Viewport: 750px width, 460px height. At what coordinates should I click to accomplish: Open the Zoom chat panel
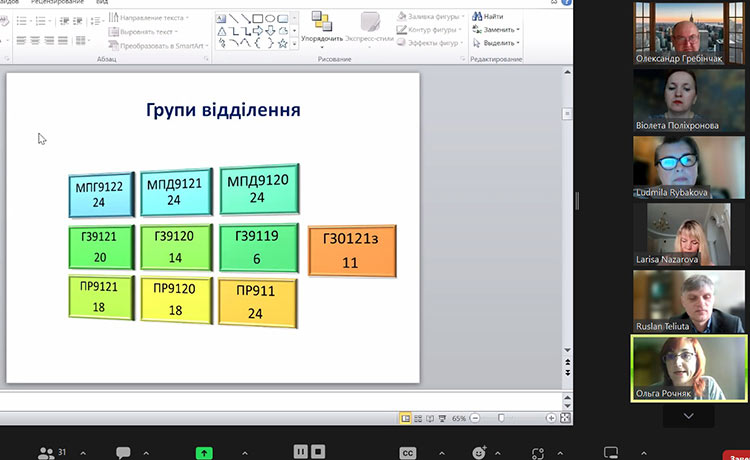click(125, 453)
